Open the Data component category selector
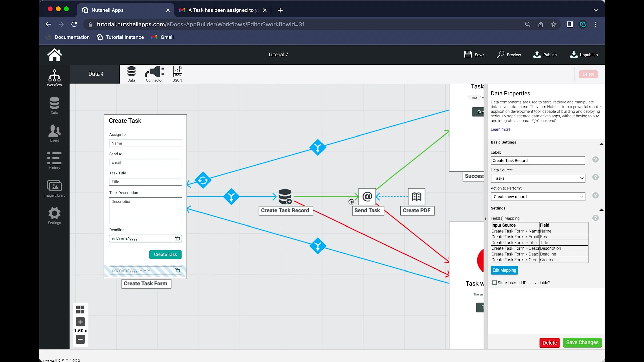The height and width of the screenshot is (362, 644). (95, 74)
